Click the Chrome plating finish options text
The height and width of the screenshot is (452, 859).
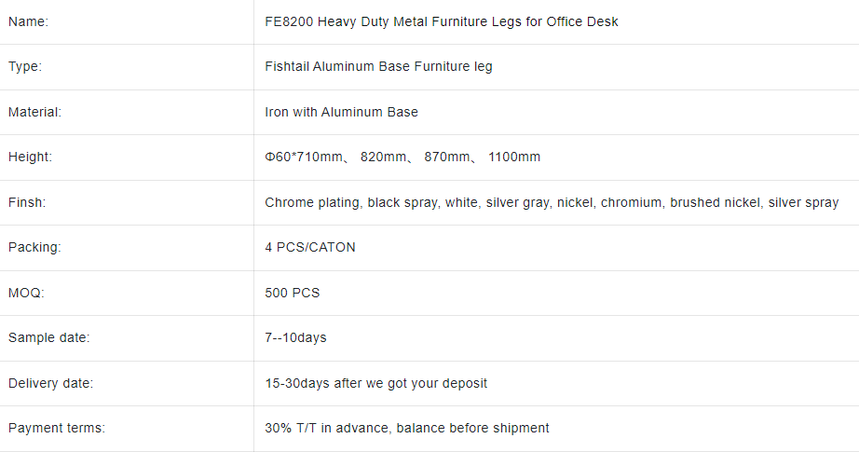click(552, 203)
